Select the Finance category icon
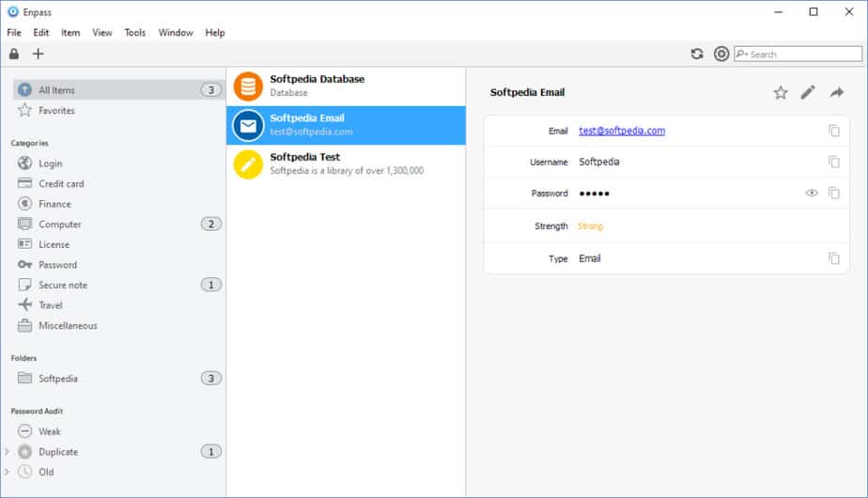The width and height of the screenshot is (868, 498). click(x=25, y=204)
